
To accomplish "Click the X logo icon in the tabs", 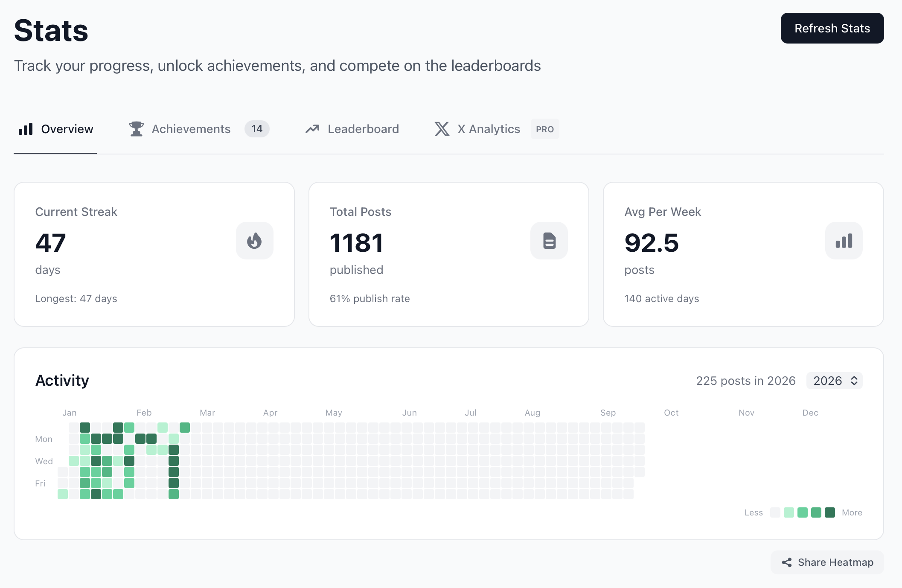I will click(x=442, y=129).
